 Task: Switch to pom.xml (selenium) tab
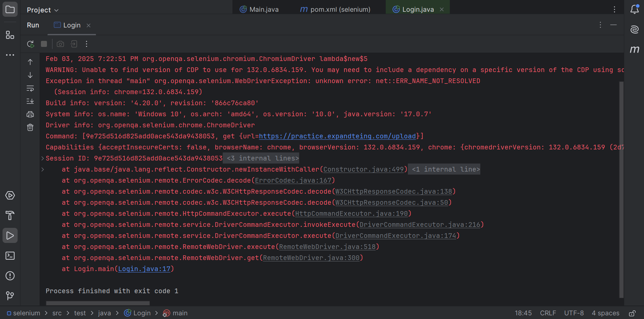(x=335, y=9)
